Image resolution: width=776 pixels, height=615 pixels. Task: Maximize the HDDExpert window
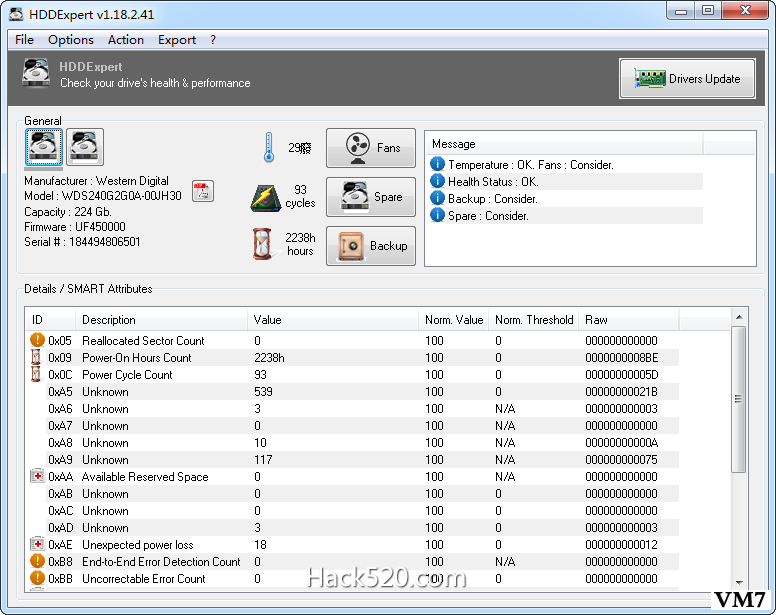[708, 11]
